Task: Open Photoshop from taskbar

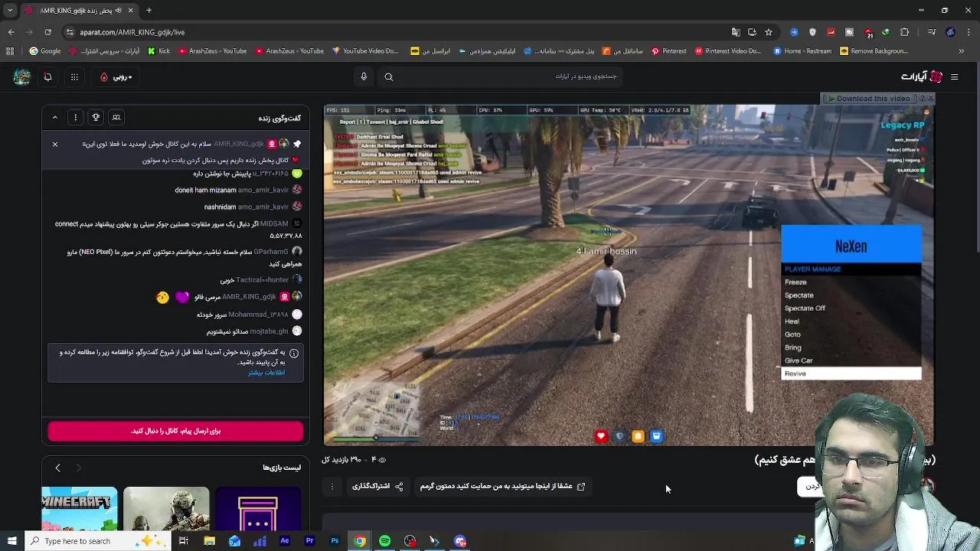Action: 335,541
